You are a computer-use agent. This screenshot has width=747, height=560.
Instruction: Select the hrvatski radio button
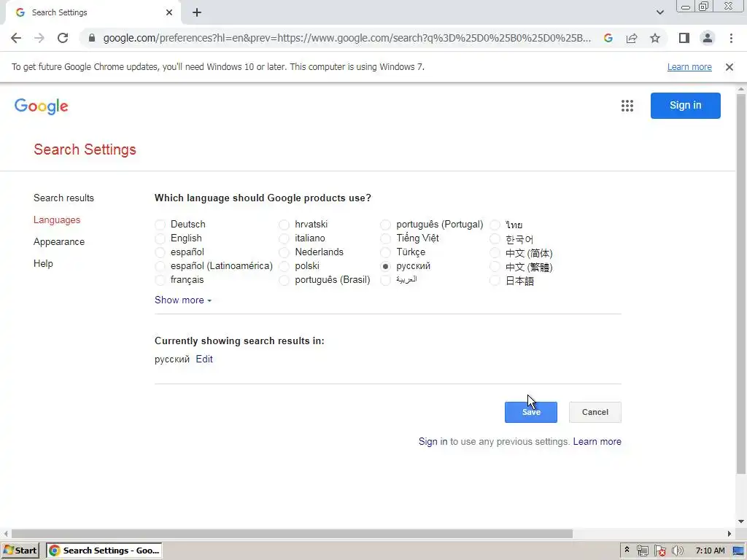click(x=284, y=225)
